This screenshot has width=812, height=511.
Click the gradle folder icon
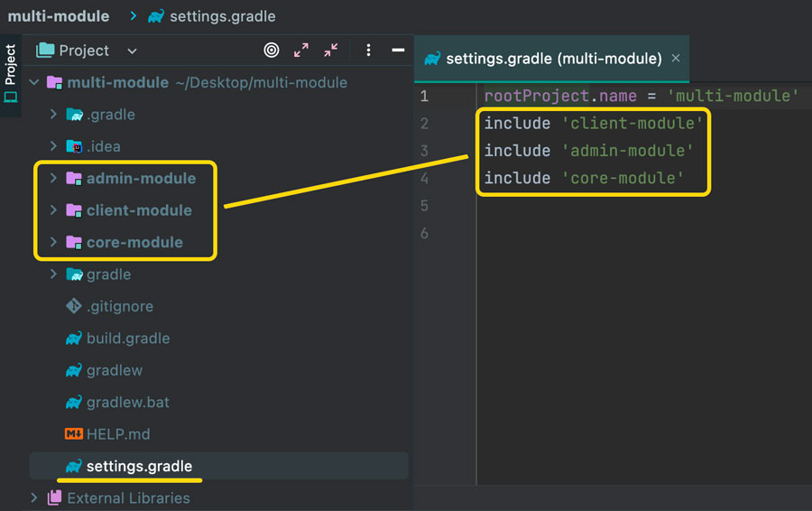74,274
